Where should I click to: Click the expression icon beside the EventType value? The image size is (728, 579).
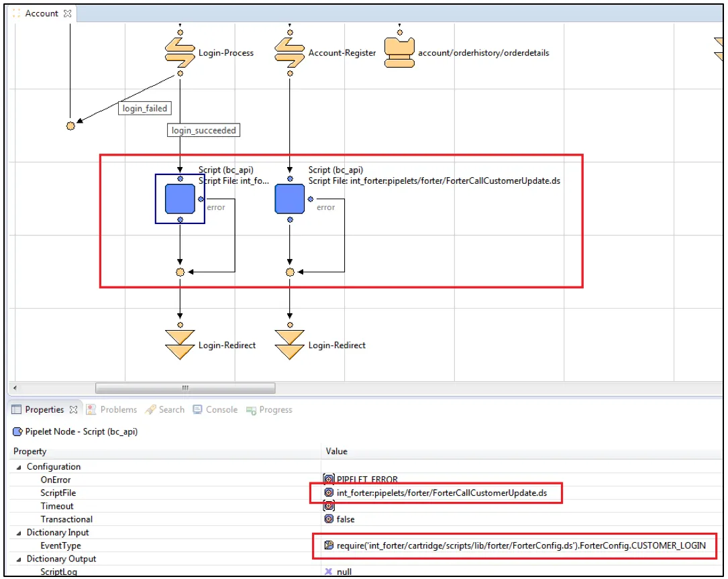pos(329,545)
